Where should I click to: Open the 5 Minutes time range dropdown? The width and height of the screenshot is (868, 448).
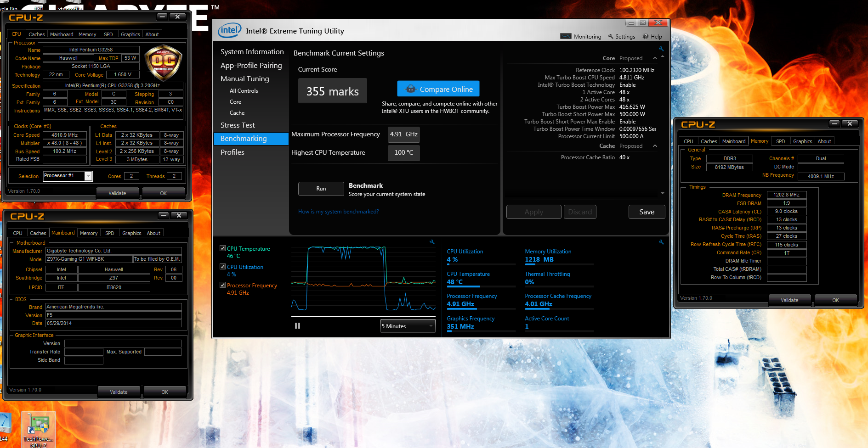[408, 326]
